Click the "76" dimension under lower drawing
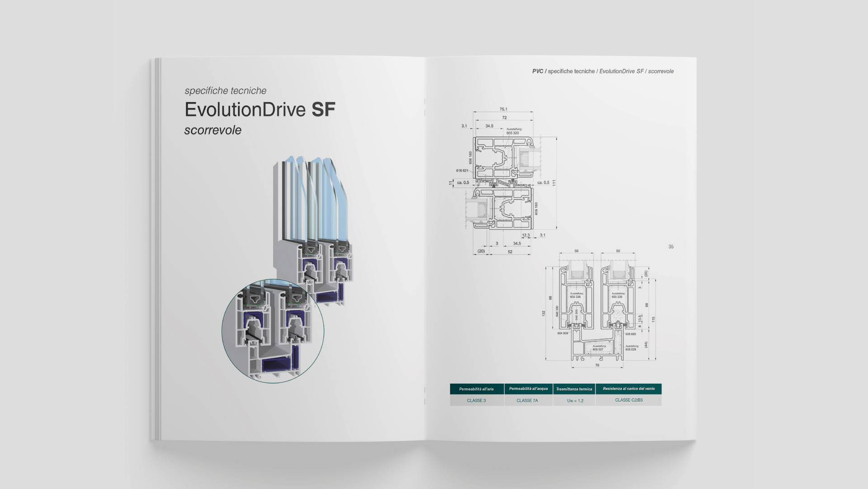The height and width of the screenshot is (489, 868). 597,365
